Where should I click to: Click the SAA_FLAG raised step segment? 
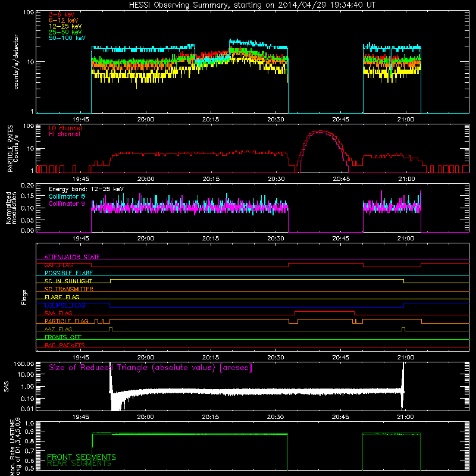324,312
